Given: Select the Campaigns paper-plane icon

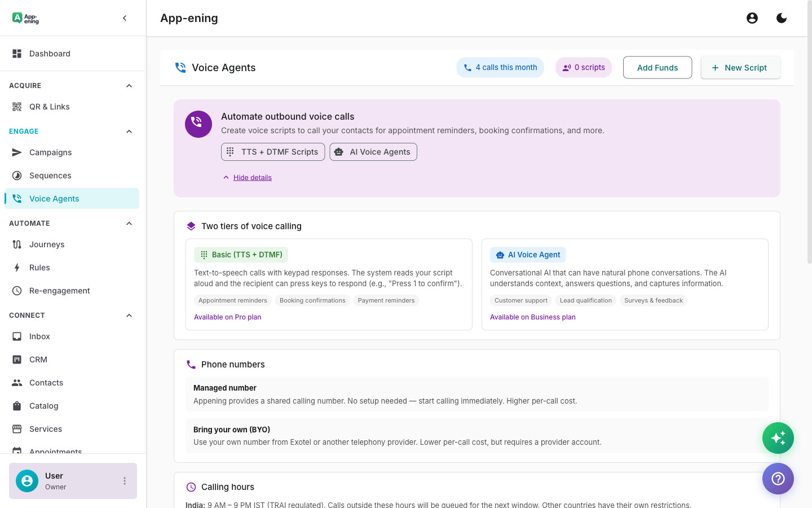Looking at the screenshot, I should 16,152.
